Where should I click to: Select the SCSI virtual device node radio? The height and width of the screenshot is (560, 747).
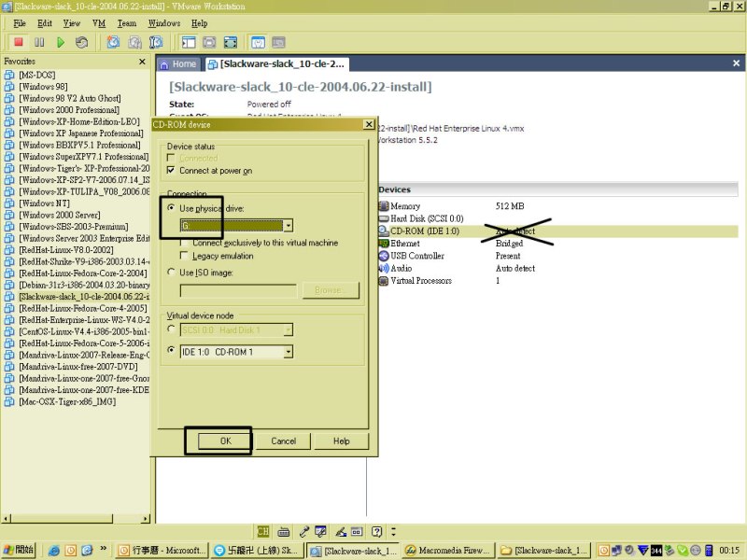(x=171, y=329)
